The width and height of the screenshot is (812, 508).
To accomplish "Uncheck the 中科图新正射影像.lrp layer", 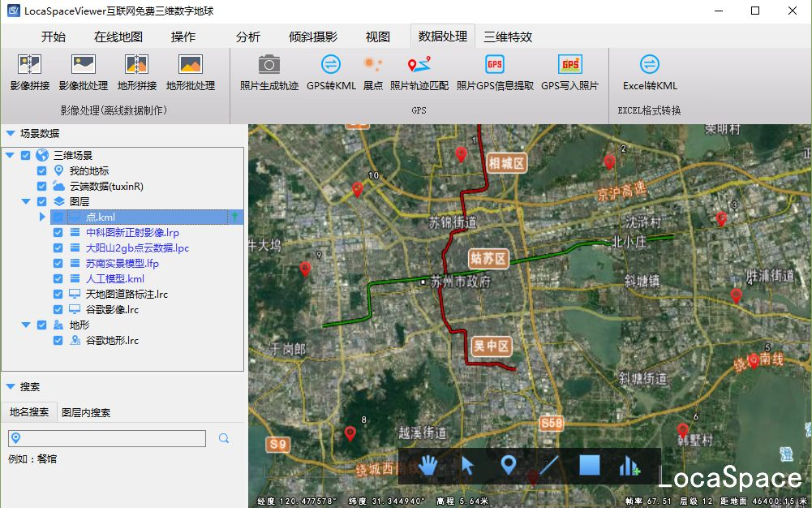I will pyautogui.click(x=58, y=233).
